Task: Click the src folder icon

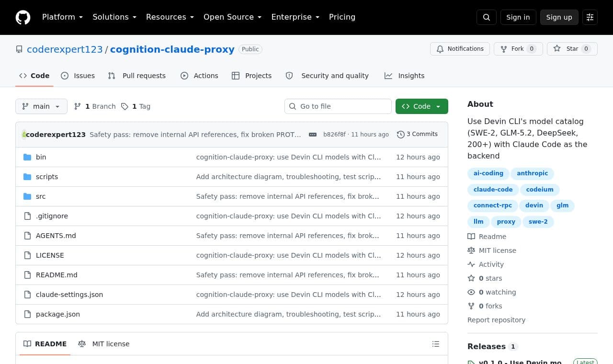Action: (x=27, y=196)
